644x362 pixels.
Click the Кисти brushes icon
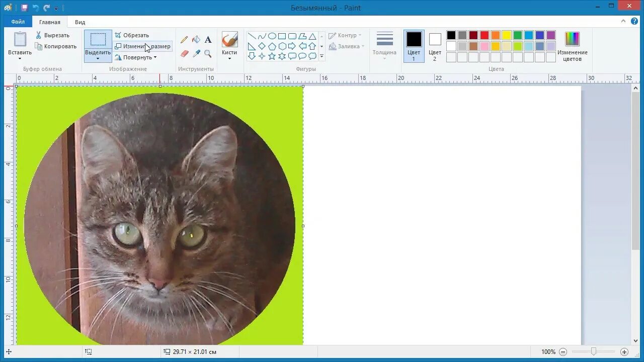coord(229,40)
